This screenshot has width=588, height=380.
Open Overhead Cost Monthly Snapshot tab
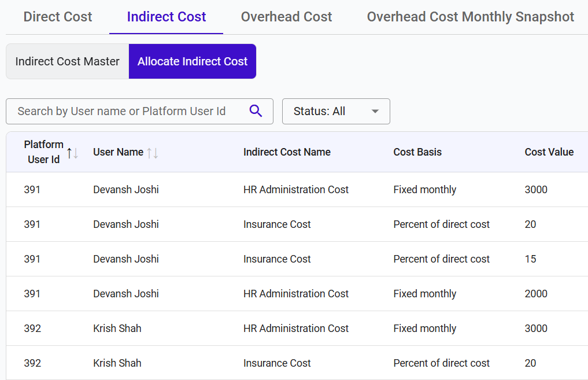tap(470, 17)
